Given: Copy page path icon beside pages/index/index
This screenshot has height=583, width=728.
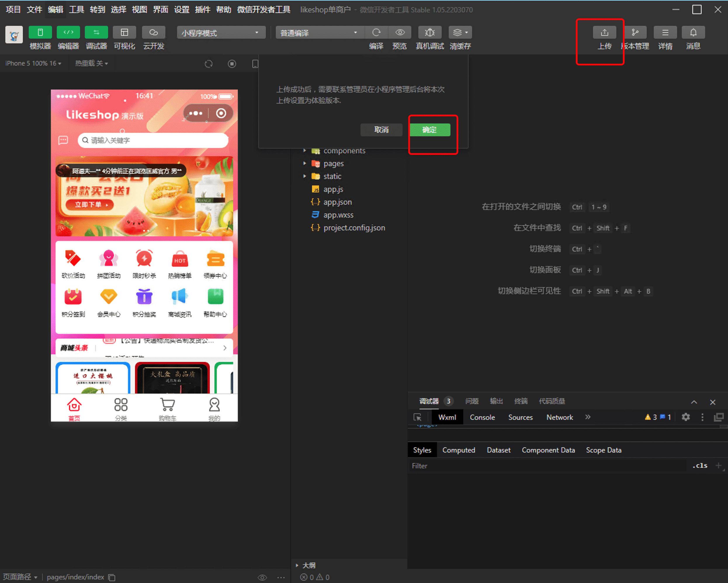Looking at the screenshot, I should (x=112, y=577).
